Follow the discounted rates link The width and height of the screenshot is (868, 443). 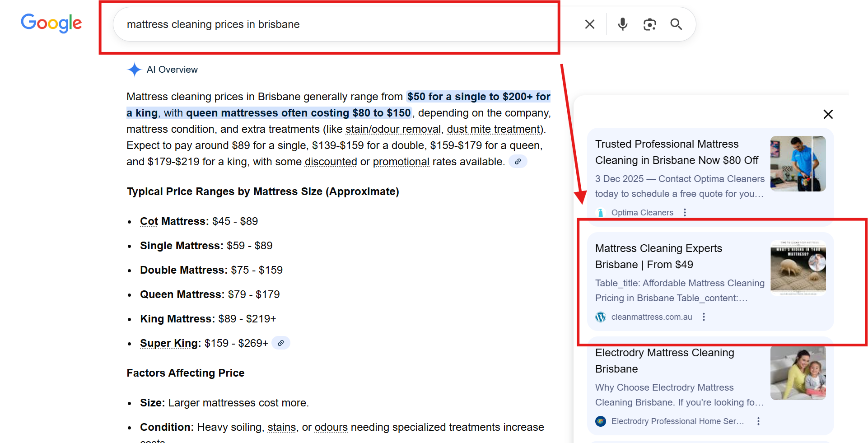[x=331, y=162]
